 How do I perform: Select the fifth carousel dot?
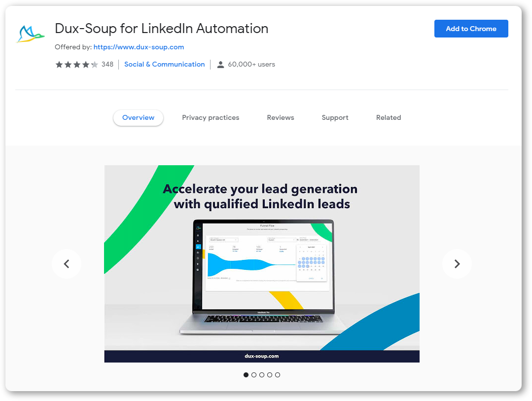pos(278,375)
